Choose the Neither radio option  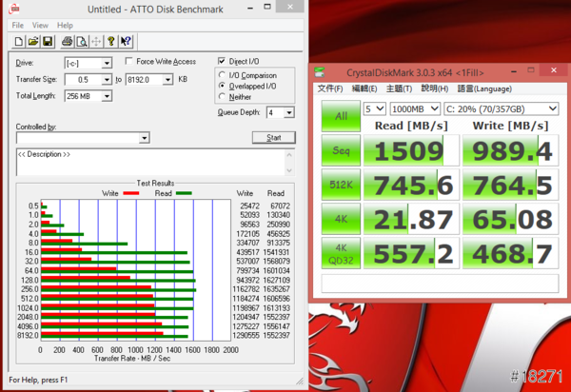(223, 96)
